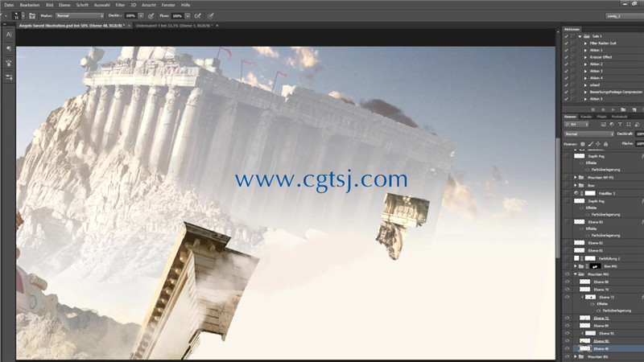
Task: Click pressure-for-opacity icon next to Deckkr field
Action: point(151,15)
